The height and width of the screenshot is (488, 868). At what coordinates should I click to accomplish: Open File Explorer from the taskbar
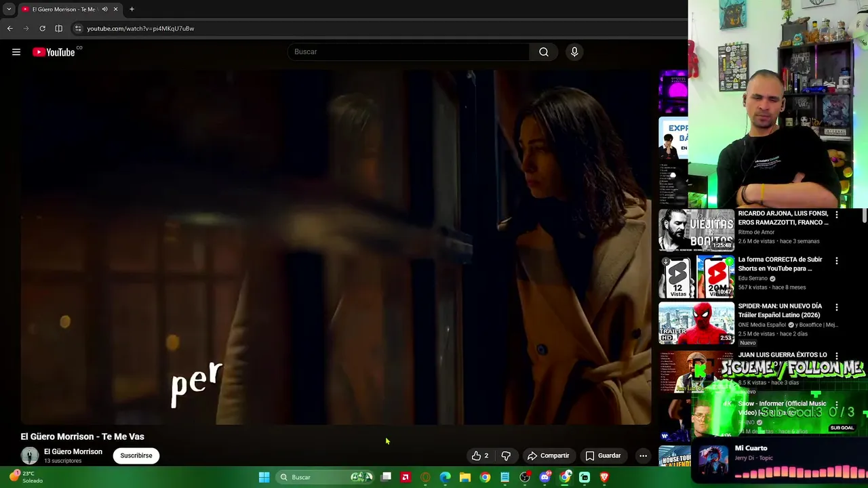click(465, 477)
